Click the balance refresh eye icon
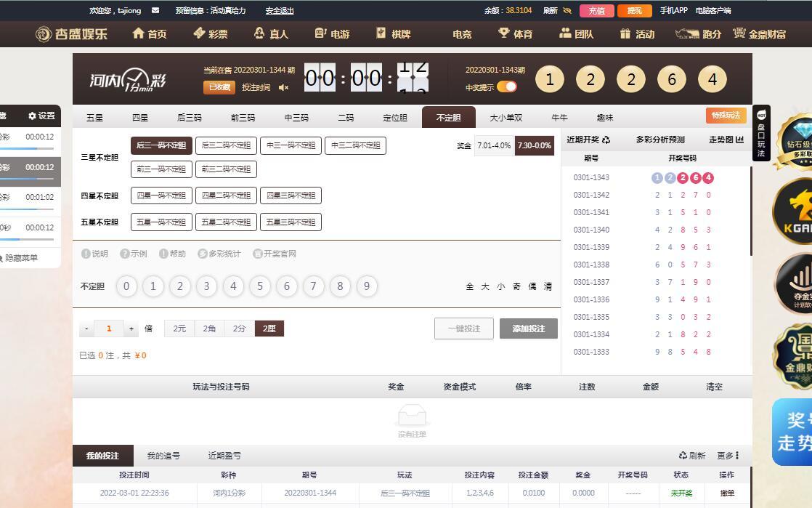Viewport: 812px width, 508px height. [x=567, y=11]
